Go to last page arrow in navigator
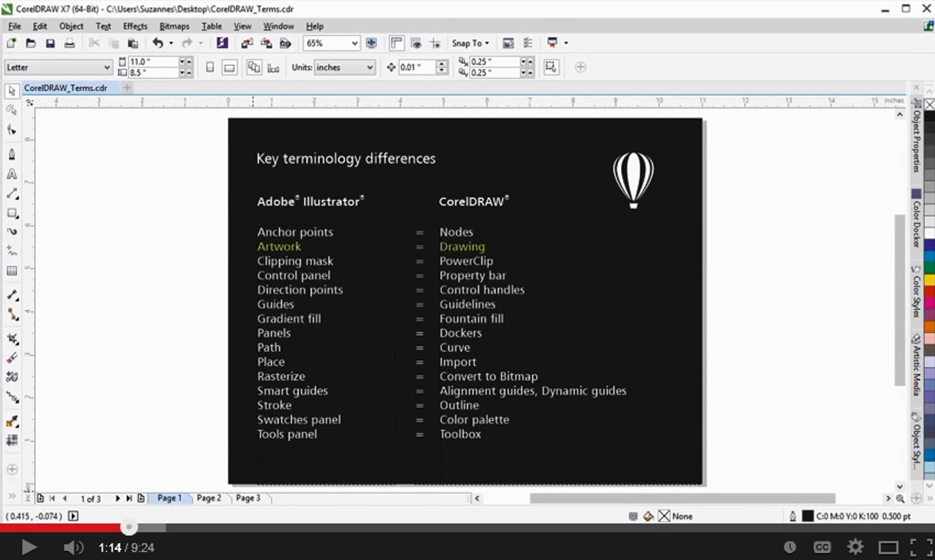935x560 pixels. click(129, 498)
